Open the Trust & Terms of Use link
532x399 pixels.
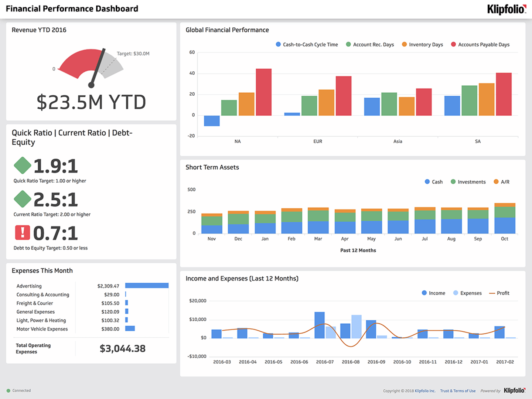coord(458,391)
